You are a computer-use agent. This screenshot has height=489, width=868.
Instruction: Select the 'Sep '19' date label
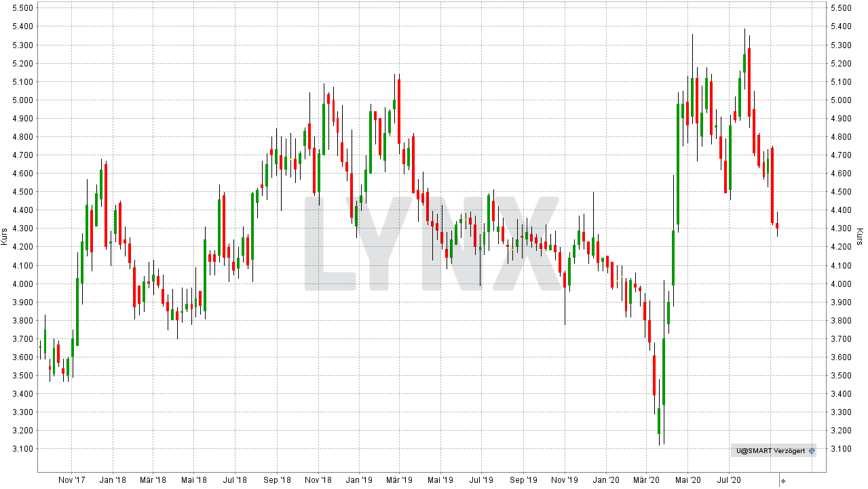(523, 480)
